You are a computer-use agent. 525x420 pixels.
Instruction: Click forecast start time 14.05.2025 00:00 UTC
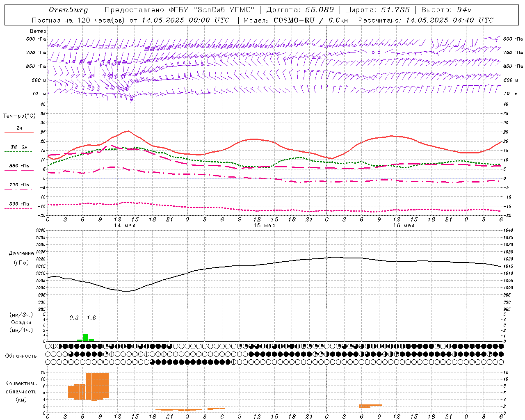[x=185, y=20]
